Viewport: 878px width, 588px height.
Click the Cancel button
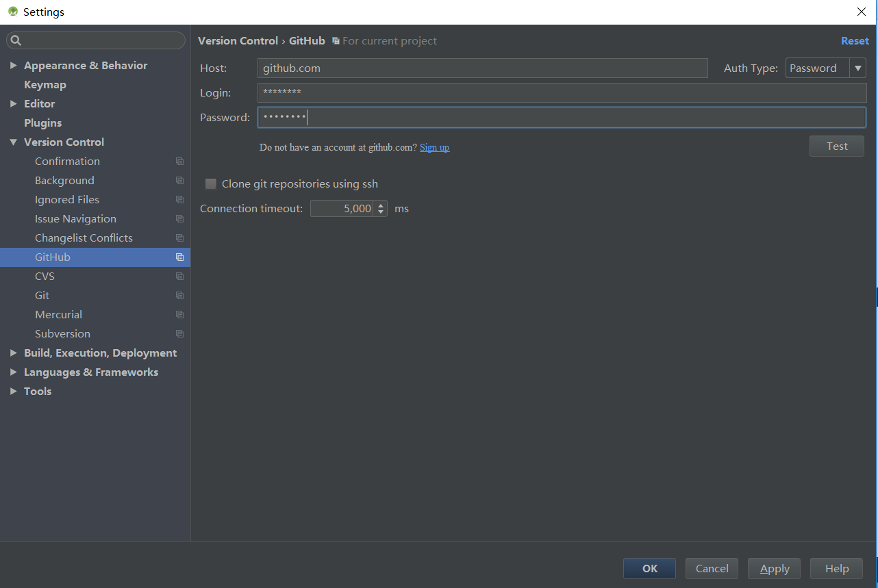[x=712, y=568]
